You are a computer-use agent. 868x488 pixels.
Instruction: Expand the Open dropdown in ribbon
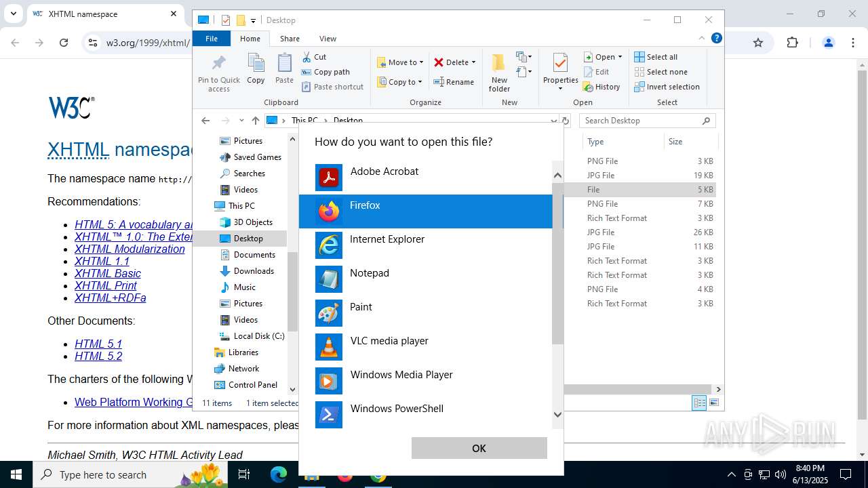[603, 57]
